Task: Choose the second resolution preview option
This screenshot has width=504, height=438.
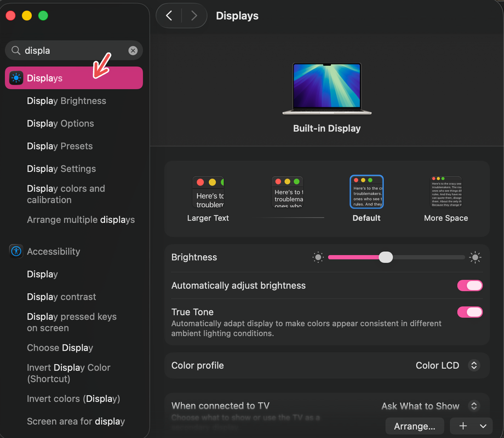Action: point(288,192)
